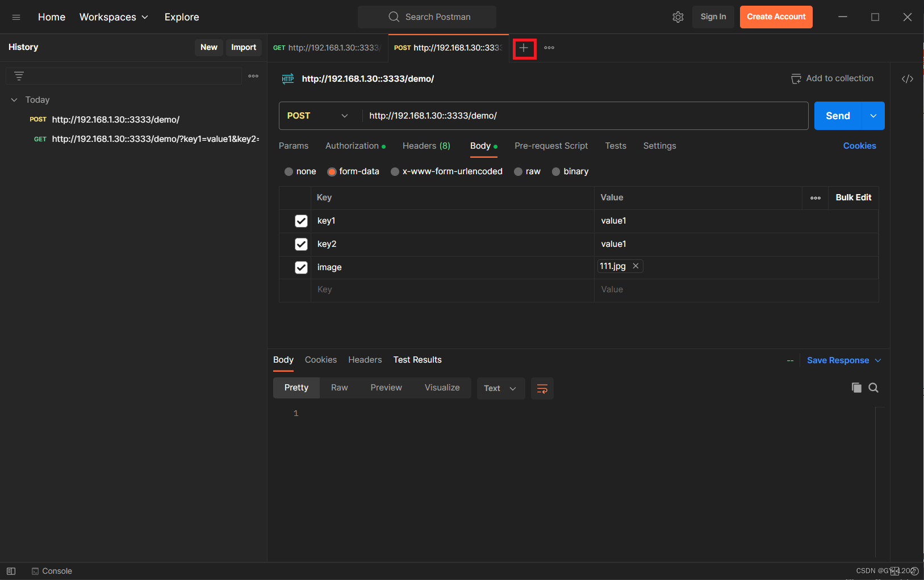Viewport: 924px width, 580px height.
Task: Click the history filter icon
Action: pos(19,76)
